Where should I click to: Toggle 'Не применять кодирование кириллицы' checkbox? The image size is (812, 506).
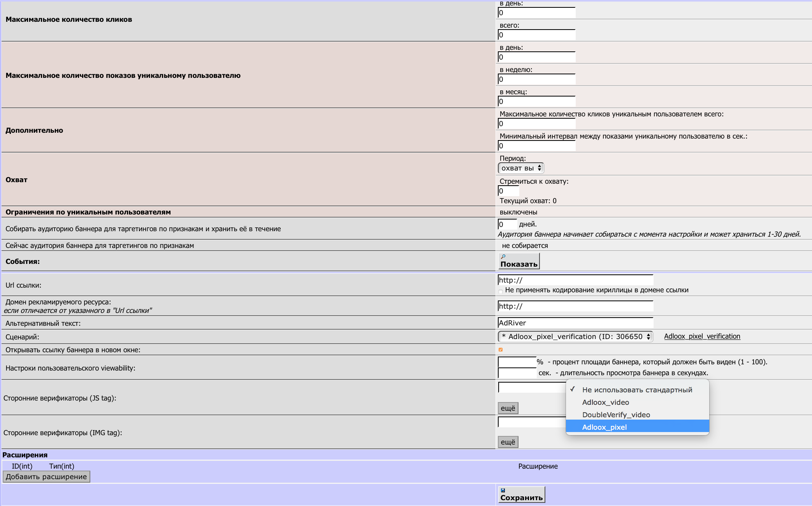(x=501, y=291)
